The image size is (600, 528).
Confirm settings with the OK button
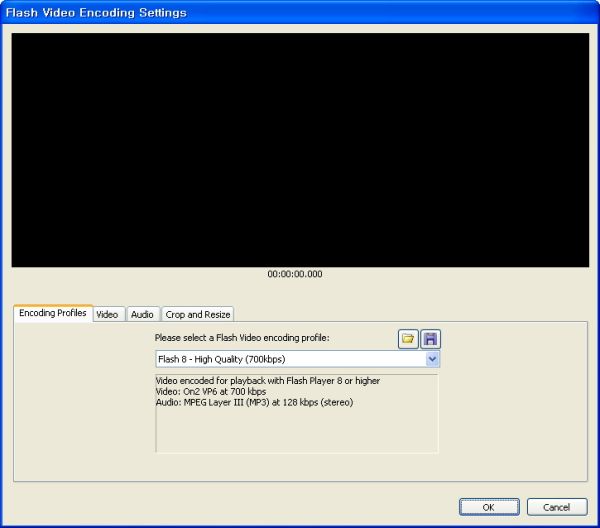[489, 507]
